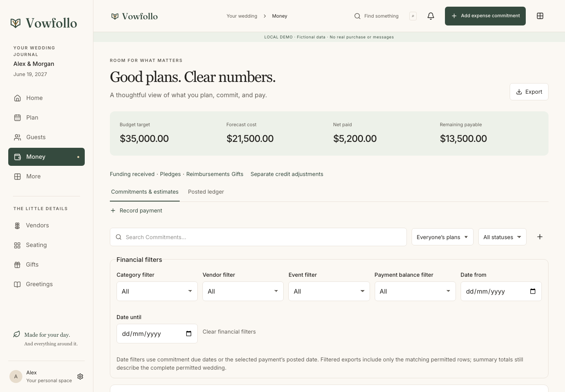Screen dimensions: 565x392
Task: Click the leaf icon beside Made for your day
Action: 16,334
